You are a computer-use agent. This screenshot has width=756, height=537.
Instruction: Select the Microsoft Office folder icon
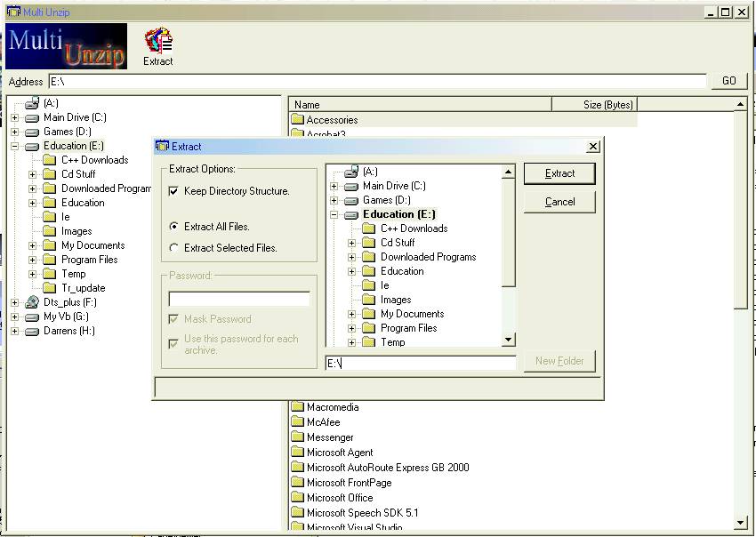(x=297, y=498)
